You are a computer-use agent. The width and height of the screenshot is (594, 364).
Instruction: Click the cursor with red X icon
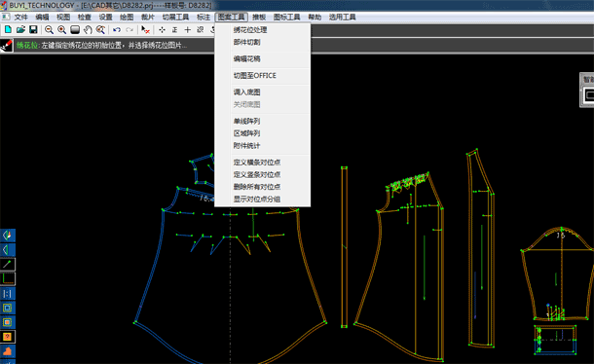pos(145,29)
